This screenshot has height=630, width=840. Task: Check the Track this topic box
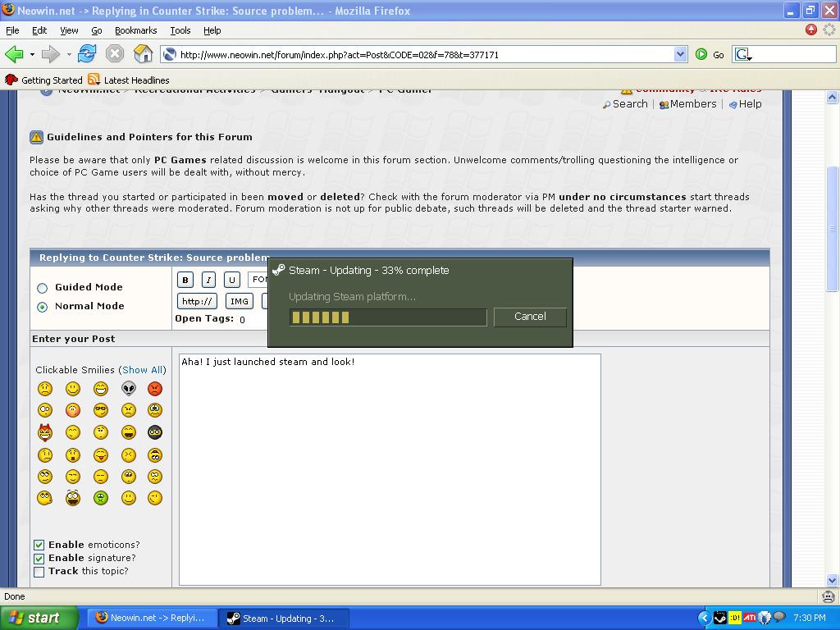tap(39, 572)
